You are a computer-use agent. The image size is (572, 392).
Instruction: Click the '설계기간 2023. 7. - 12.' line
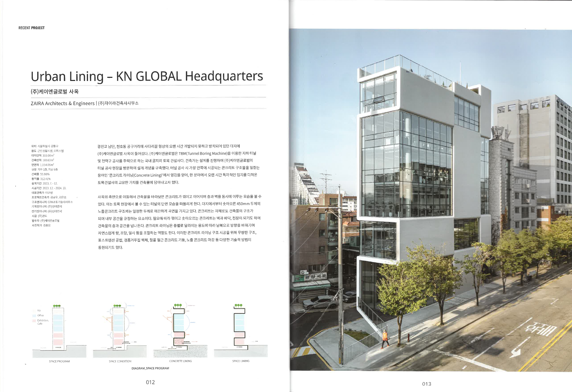(45, 183)
